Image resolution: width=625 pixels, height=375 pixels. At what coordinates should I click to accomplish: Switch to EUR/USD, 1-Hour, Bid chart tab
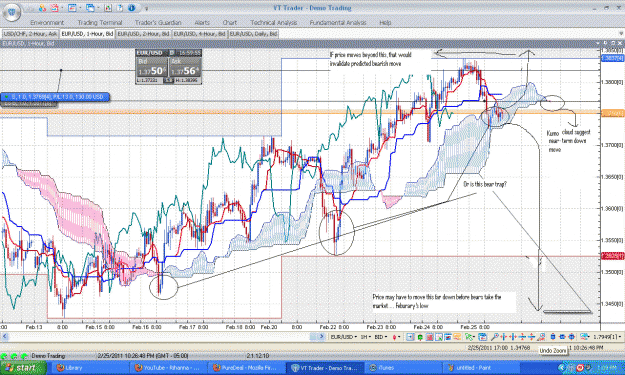[87, 34]
